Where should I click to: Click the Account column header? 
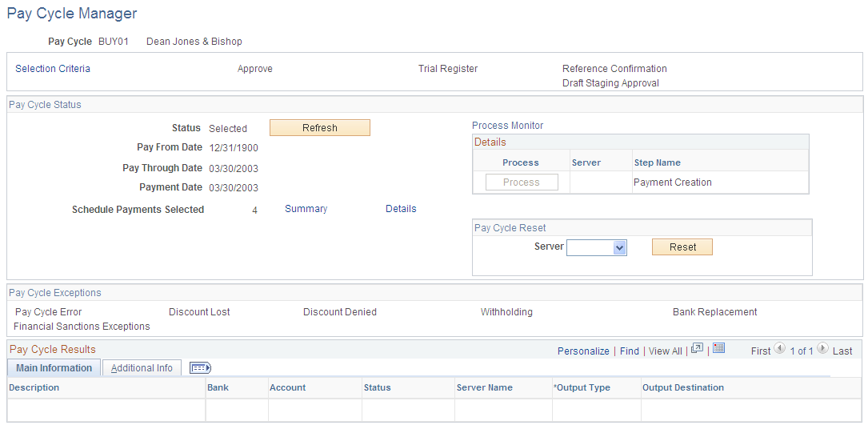[287, 387]
